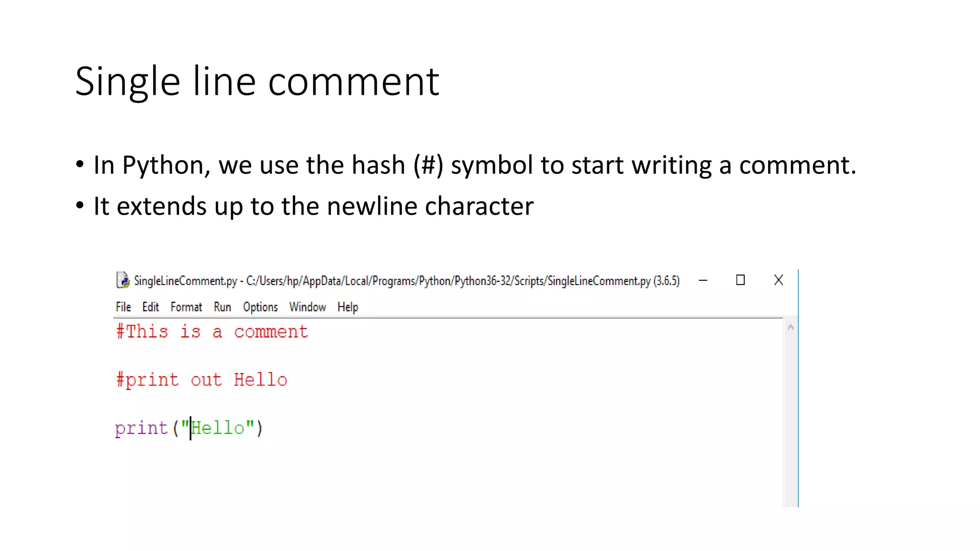Open the Edit menu
Image resolution: width=980 pixels, height=551 pixels.
(151, 307)
